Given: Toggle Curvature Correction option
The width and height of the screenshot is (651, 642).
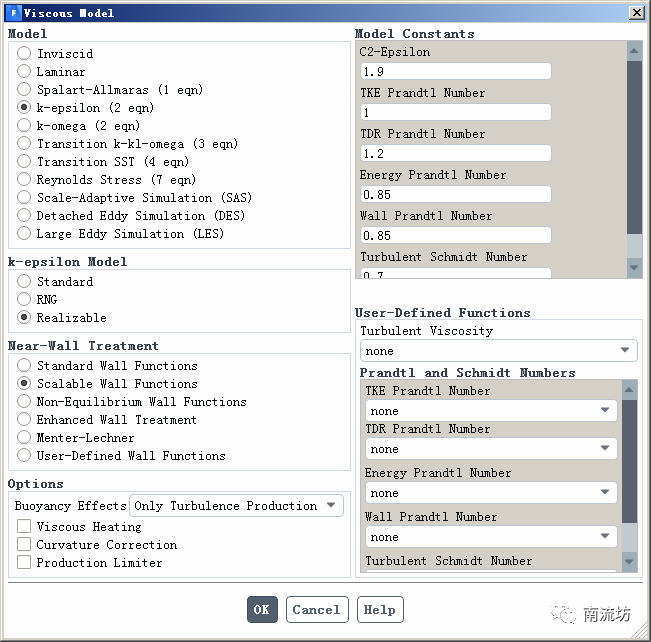Looking at the screenshot, I should tap(24, 544).
